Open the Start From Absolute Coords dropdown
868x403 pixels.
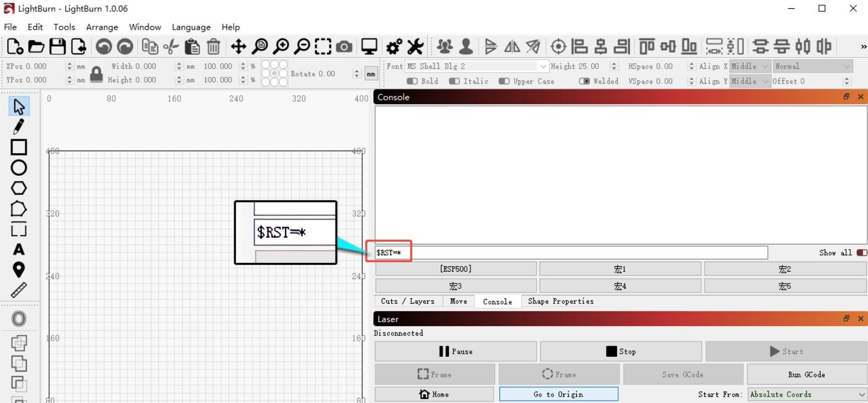pos(808,394)
